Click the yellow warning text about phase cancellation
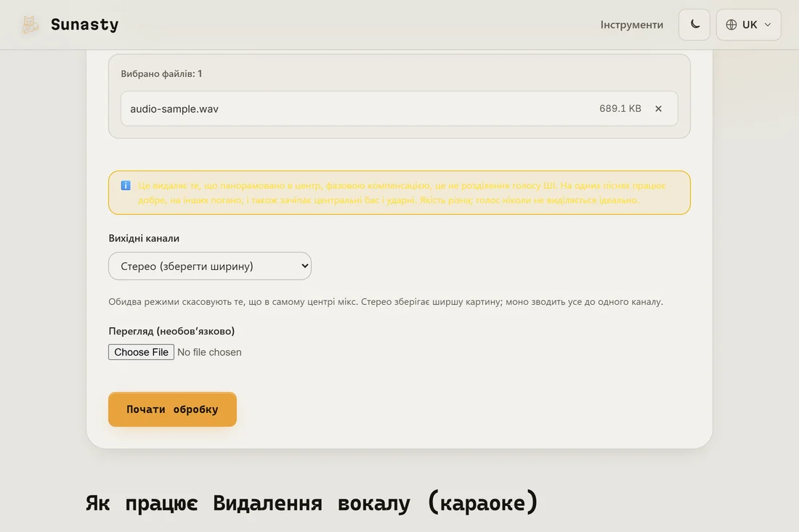This screenshot has width=799, height=532. (402, 192)
